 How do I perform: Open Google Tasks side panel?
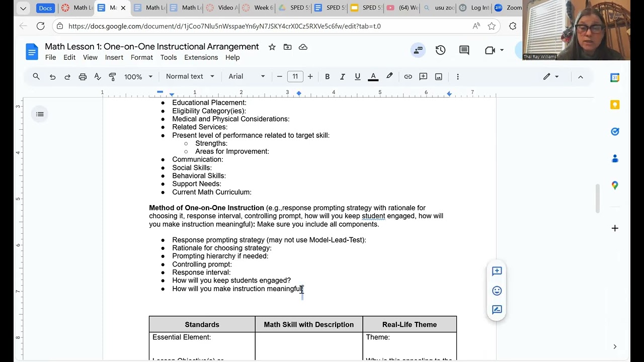tap(615, 131)
